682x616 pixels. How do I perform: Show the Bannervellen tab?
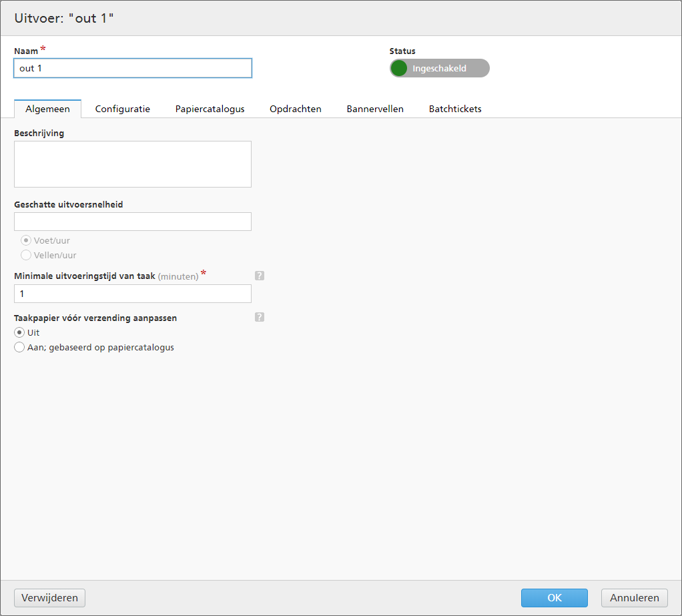click(375, 109)
